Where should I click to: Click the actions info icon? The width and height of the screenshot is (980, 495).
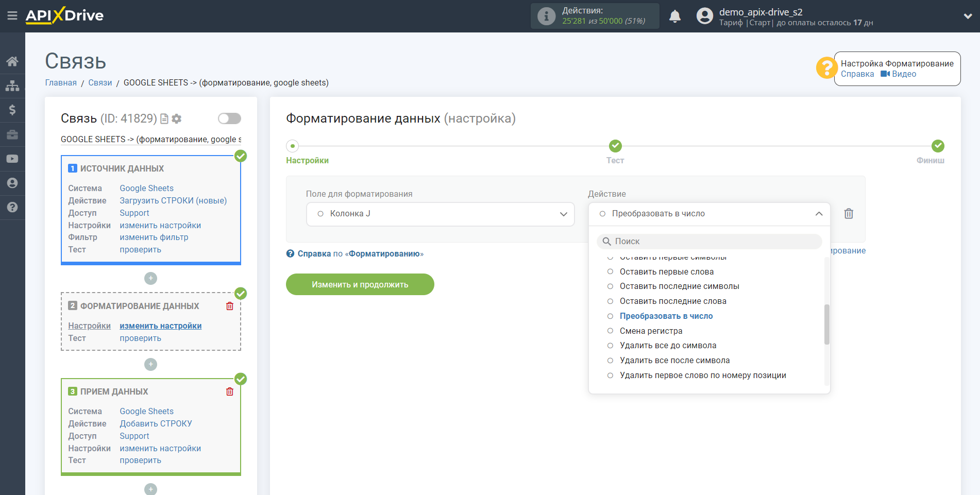coord(546,16)
